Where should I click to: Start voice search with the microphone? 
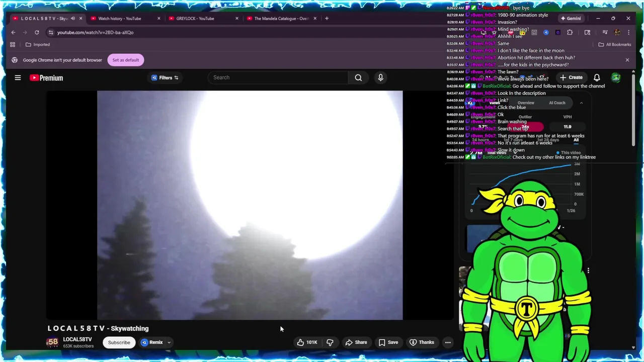point(380,77)
